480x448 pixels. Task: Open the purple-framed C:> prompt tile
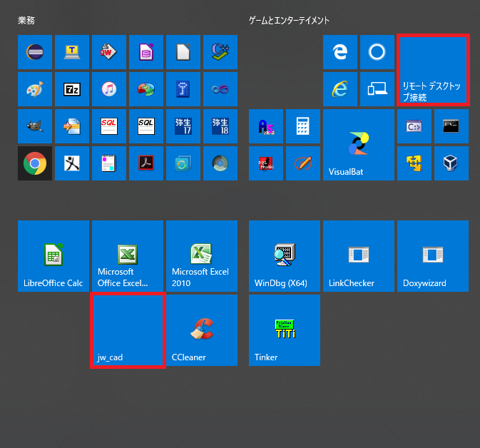(x=414, y=126)
